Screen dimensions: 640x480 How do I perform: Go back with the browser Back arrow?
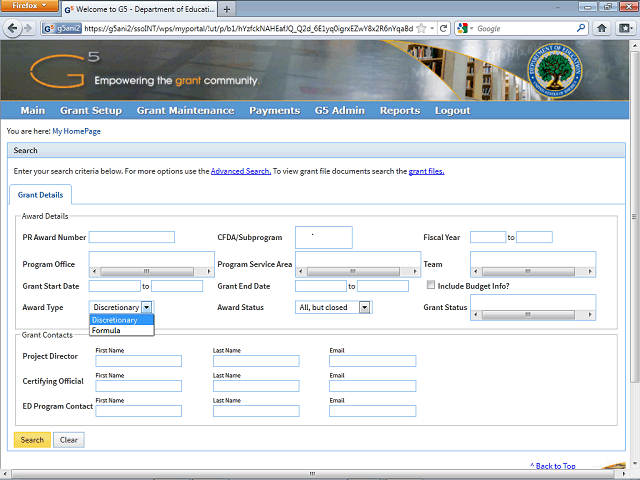point(13,28)
